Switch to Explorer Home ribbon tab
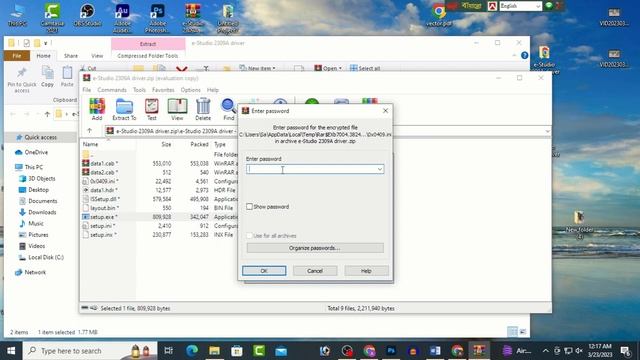The image size is (640, 360). coord(44,56)
